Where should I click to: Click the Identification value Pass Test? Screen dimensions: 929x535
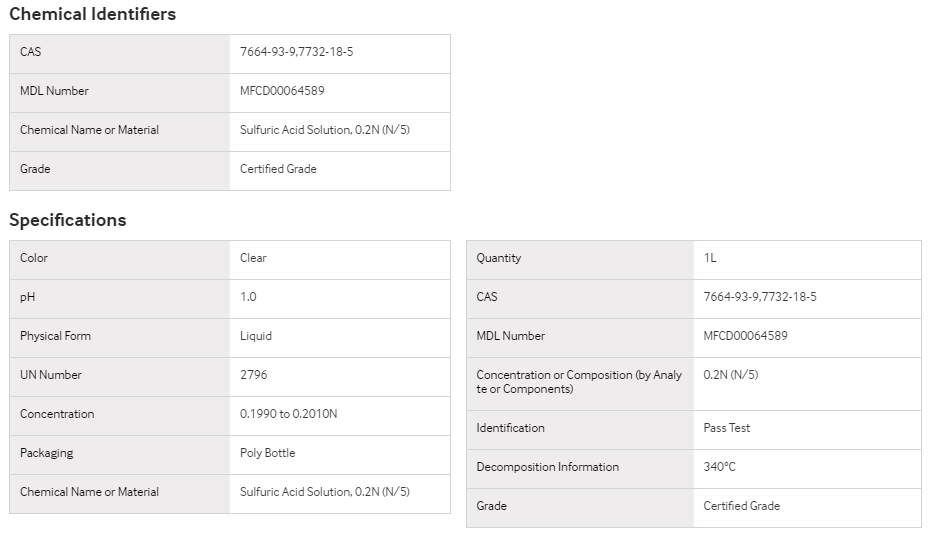(x=726, y=428)
